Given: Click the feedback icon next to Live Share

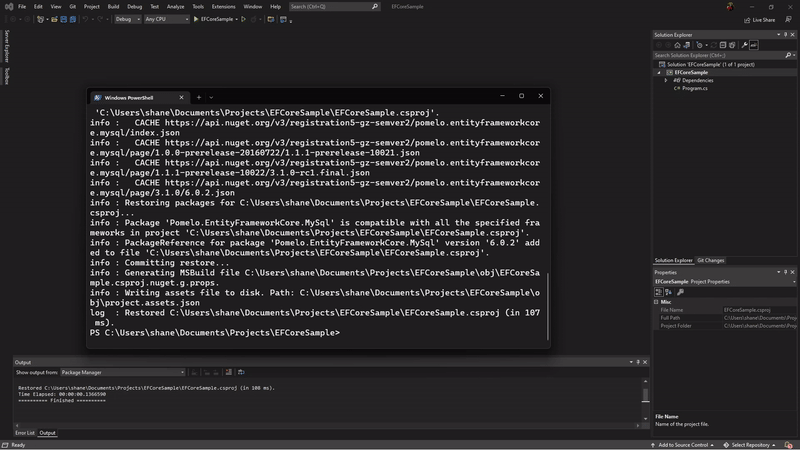Looking at the screenshot, I should coord(788,19).
